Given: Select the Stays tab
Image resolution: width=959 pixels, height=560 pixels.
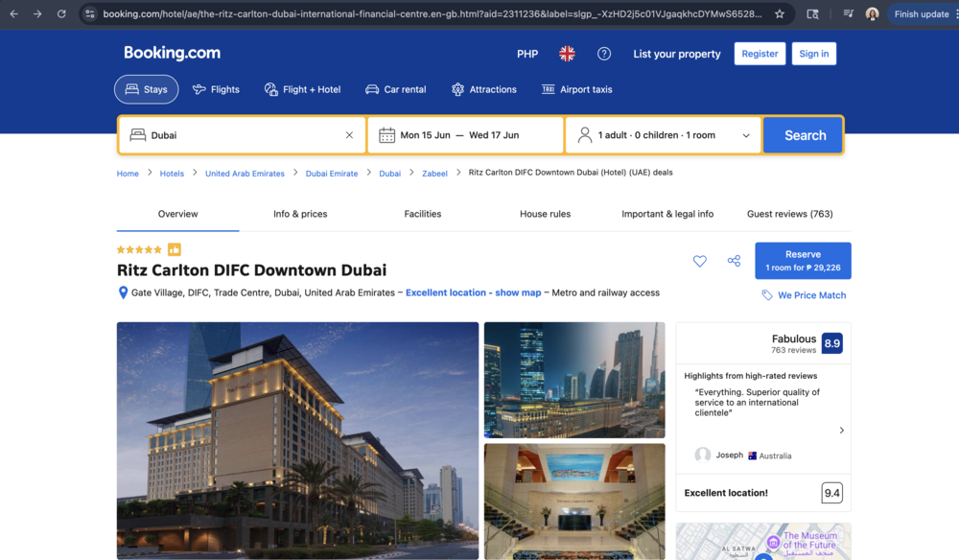Looking at the screenshot, I should tap(146, 89).
